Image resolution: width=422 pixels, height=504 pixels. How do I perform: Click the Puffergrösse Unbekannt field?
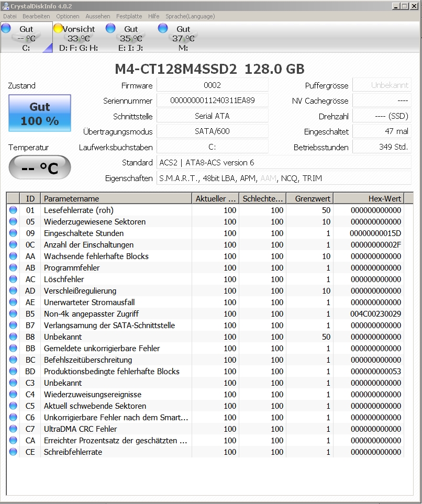382,85
